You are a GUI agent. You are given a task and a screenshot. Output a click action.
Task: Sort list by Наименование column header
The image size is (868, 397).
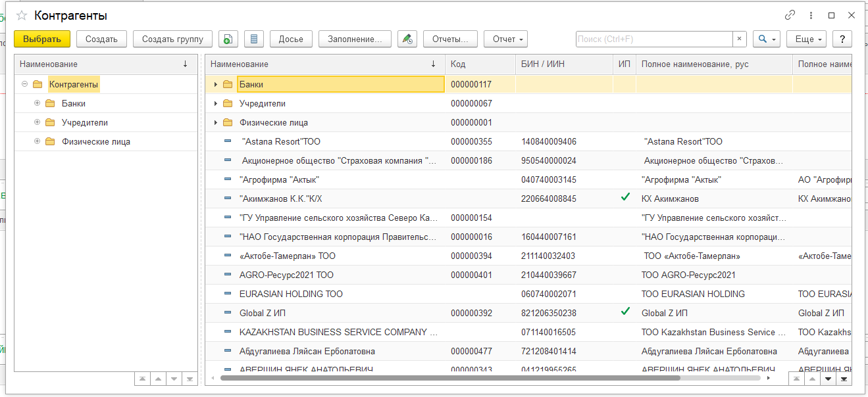325,64
